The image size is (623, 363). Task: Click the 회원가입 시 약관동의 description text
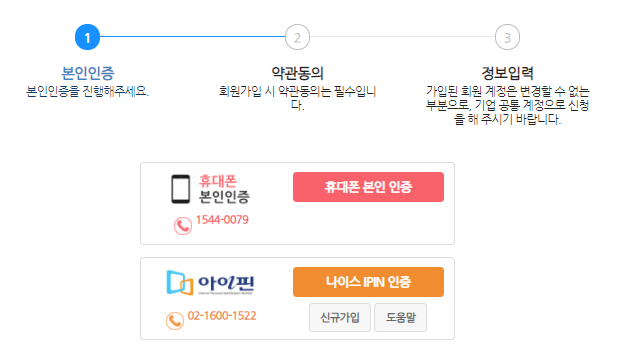click(297, 98)
